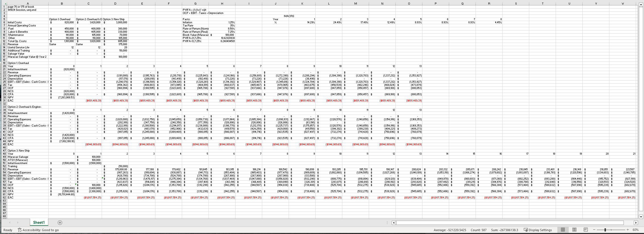
Task: Click the "Count: 587" status value
Action: (x=479, y=230)
